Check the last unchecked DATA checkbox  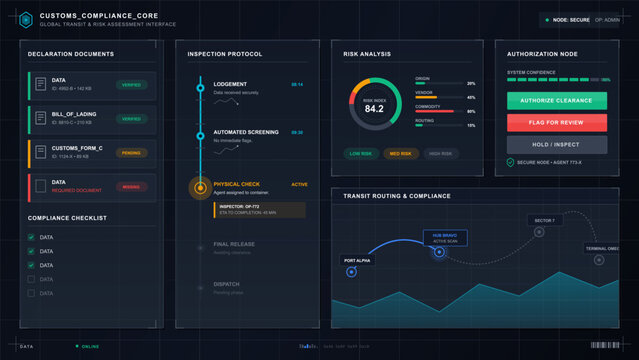click(x=31, y=293)
